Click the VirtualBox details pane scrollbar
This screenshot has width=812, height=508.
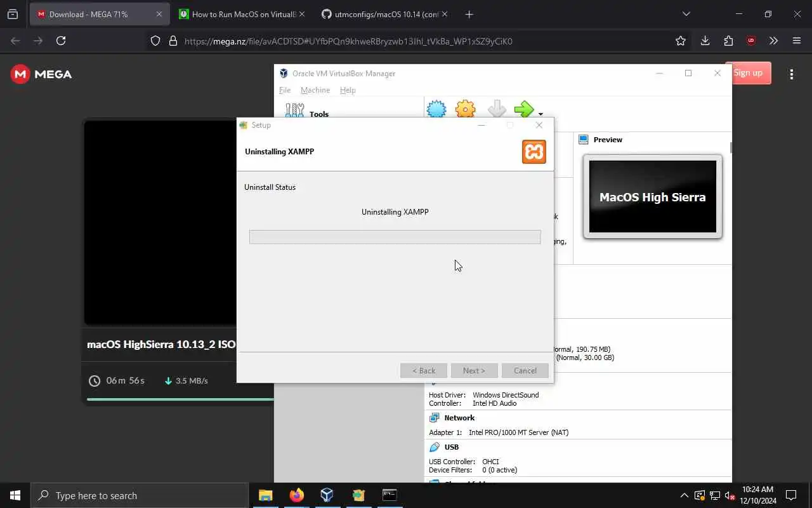click(731, 148)
